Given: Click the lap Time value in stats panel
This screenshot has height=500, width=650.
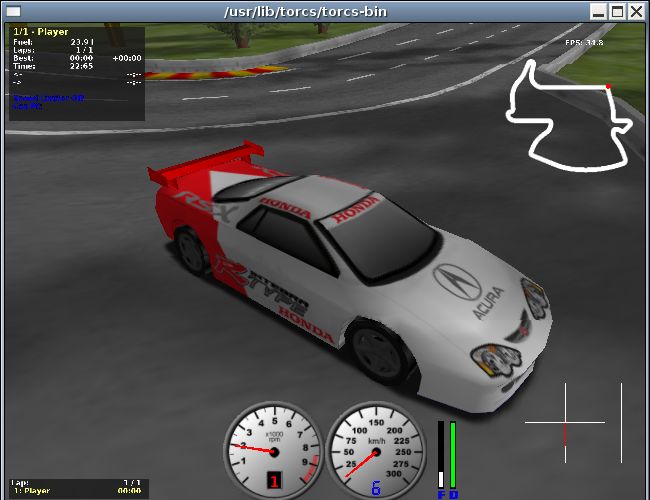Looking at the screenshot, I should click(82, 66).
